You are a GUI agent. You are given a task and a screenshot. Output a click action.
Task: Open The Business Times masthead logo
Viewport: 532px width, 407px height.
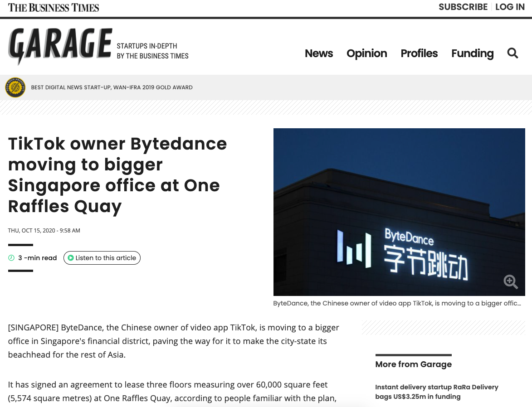point(54,7)
